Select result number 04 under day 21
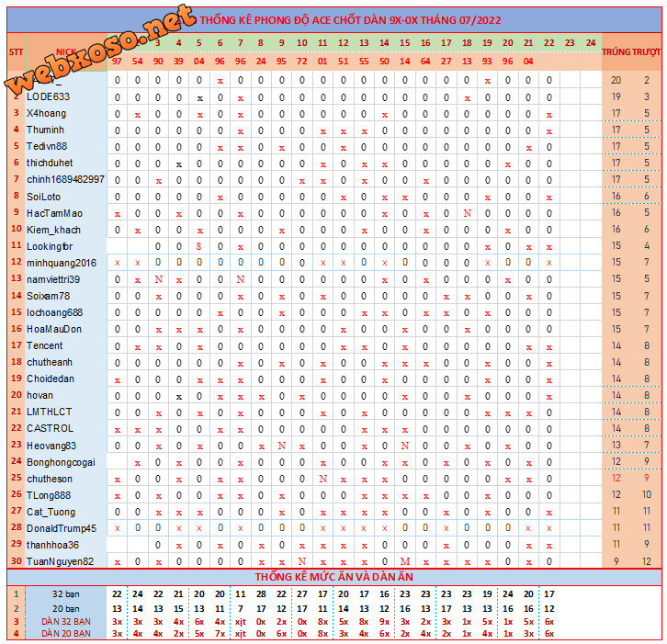667x644 pixels. [x=528, y=62]
